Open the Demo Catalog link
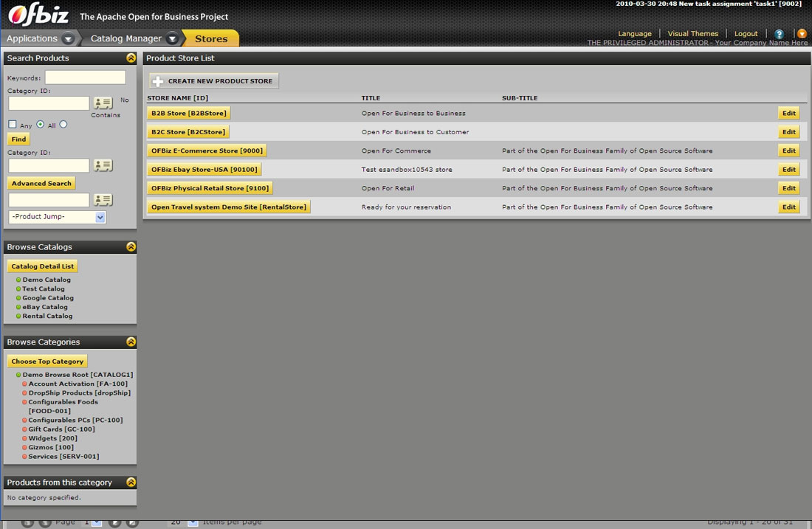The image size is (812, 529). pos(47,280)
